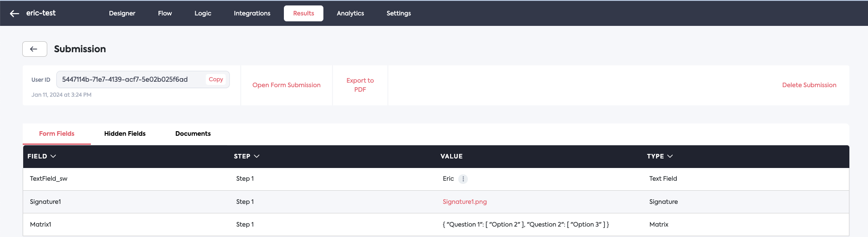
Task: Open the TYPE column sort dropdown
Action: click(670, 156)
